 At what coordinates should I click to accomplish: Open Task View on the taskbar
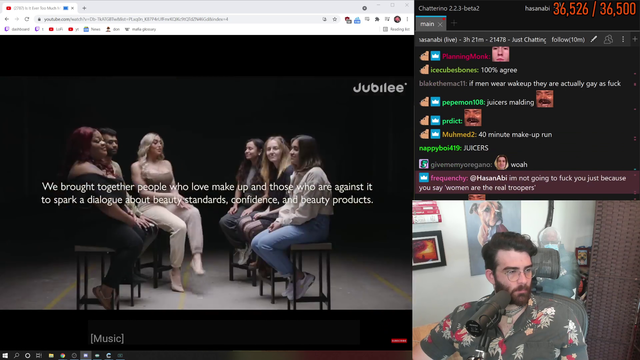tap(39, 356)
